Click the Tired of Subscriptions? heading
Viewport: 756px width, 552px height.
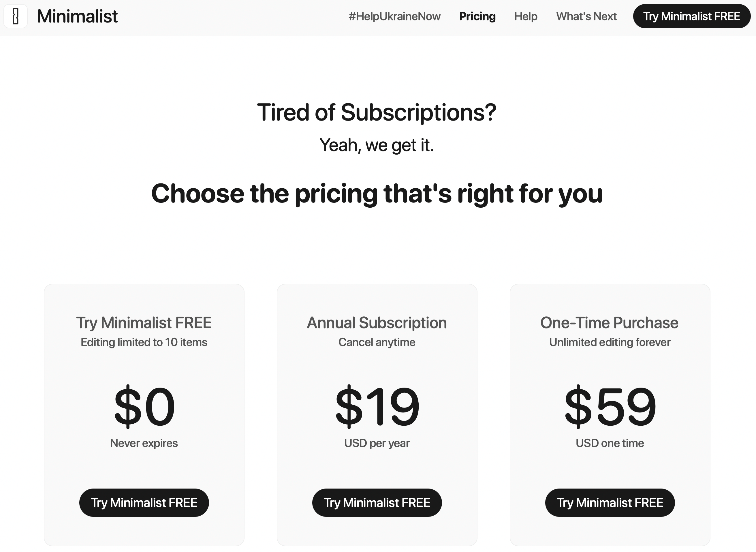377,112
